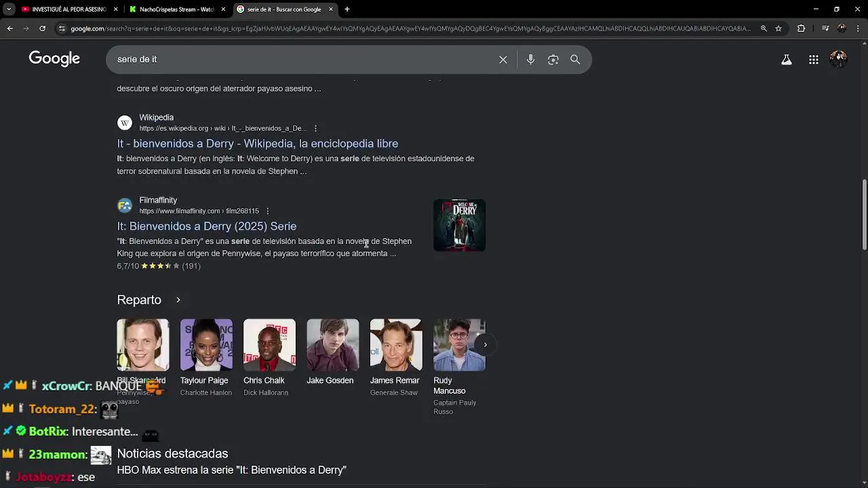The image size is (868, 488).
Task: Open the browser extensions menu
Action: tap(802, 28)
